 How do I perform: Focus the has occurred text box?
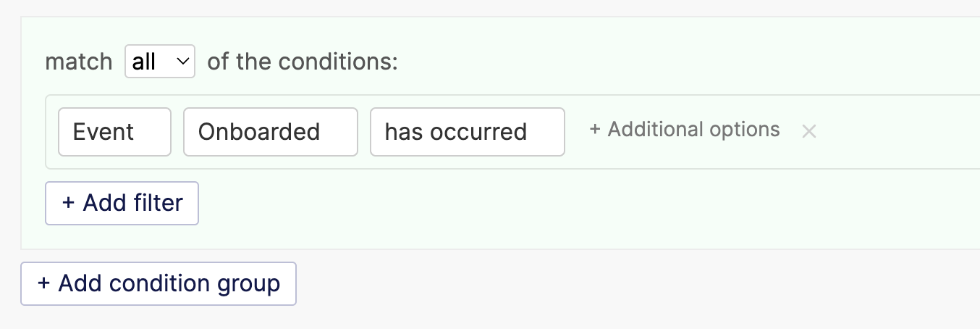tap(468, 132)
